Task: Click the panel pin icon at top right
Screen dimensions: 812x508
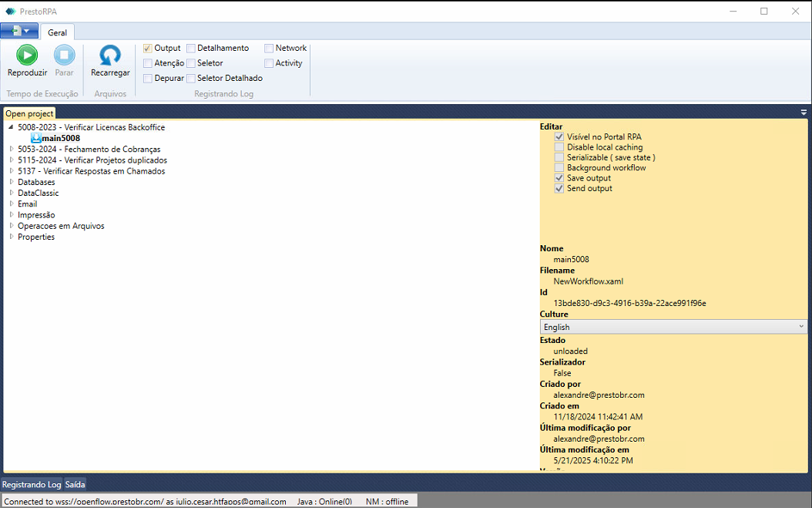Action: (804, 113)
